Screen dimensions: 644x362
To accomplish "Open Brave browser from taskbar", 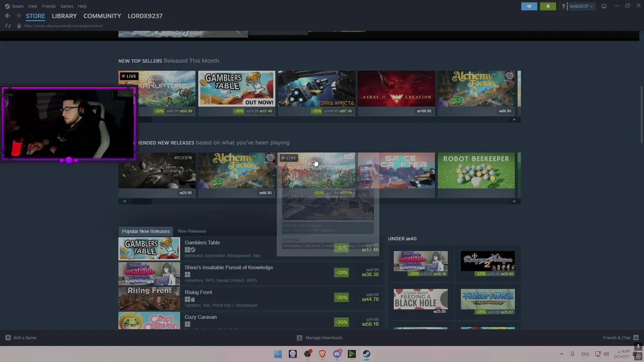I will tap(322, 354).
